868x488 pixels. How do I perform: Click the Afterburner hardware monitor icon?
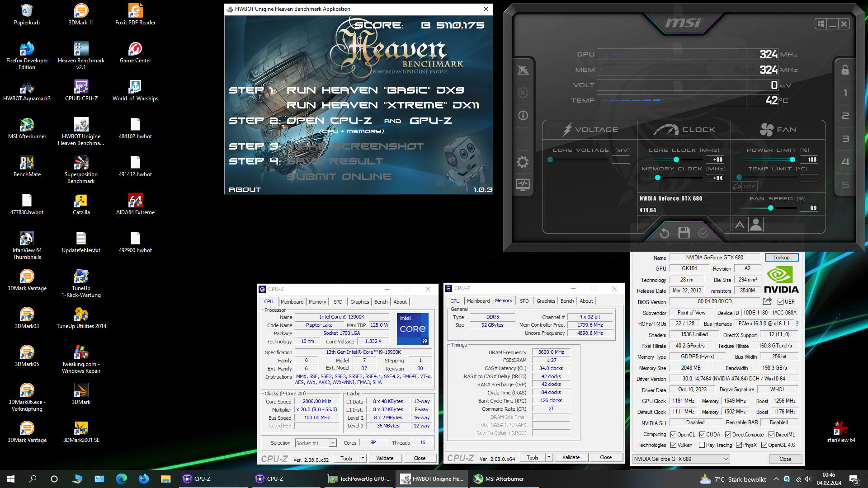coord(523,184)
